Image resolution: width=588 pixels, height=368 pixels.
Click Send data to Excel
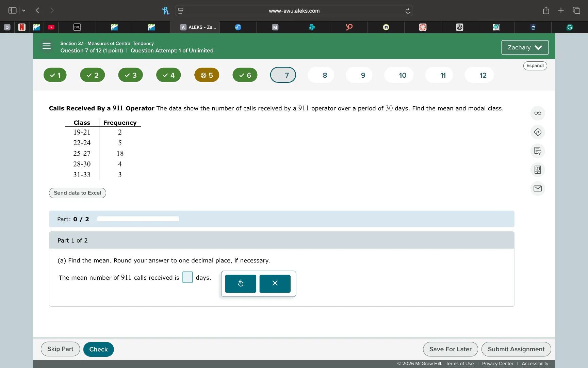click(78, 193)
